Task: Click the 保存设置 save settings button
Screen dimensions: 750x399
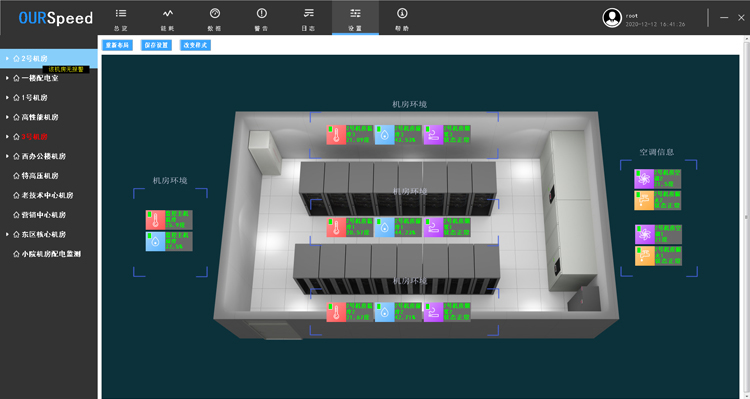Action: point(156,45)
